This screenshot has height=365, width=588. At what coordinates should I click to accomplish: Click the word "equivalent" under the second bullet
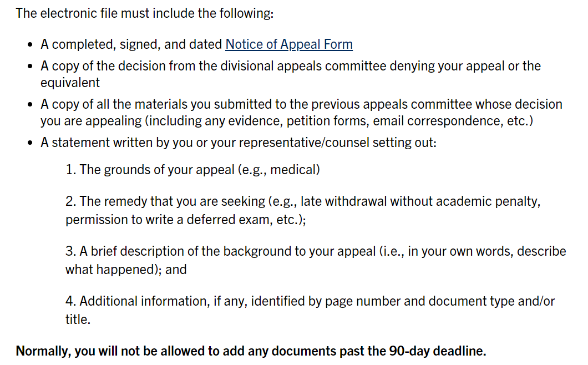tap(70, 83)
